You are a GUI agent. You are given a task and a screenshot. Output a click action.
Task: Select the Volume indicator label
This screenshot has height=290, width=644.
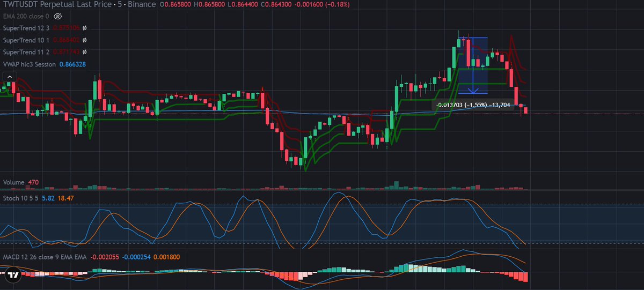(x=14, y=182)
